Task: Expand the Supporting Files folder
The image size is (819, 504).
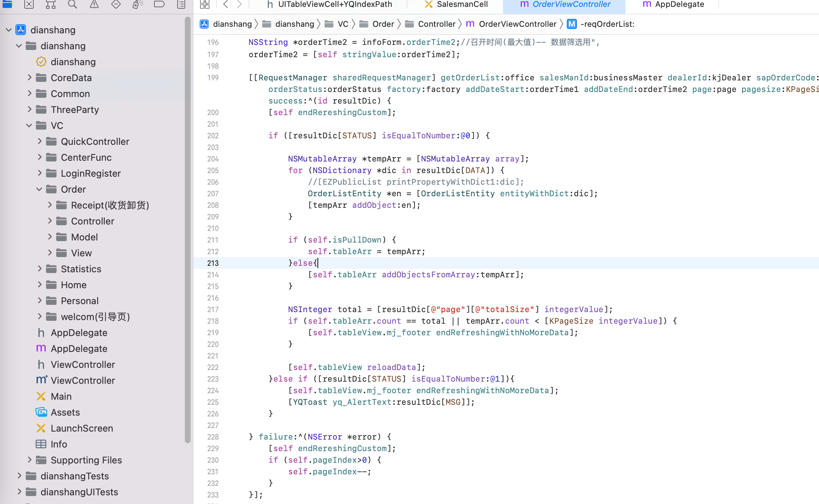Action: pos(29,460)
